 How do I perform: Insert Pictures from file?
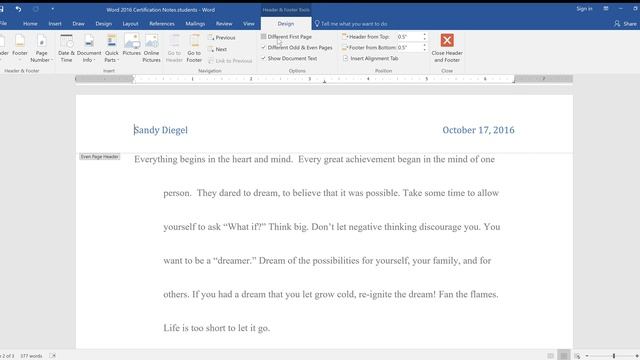131,45
